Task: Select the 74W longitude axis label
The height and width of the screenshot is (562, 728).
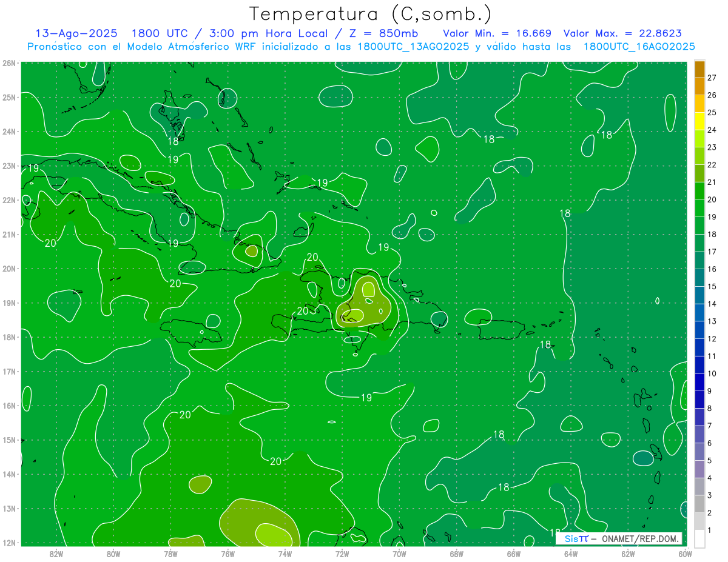Action: pos(285,554)
